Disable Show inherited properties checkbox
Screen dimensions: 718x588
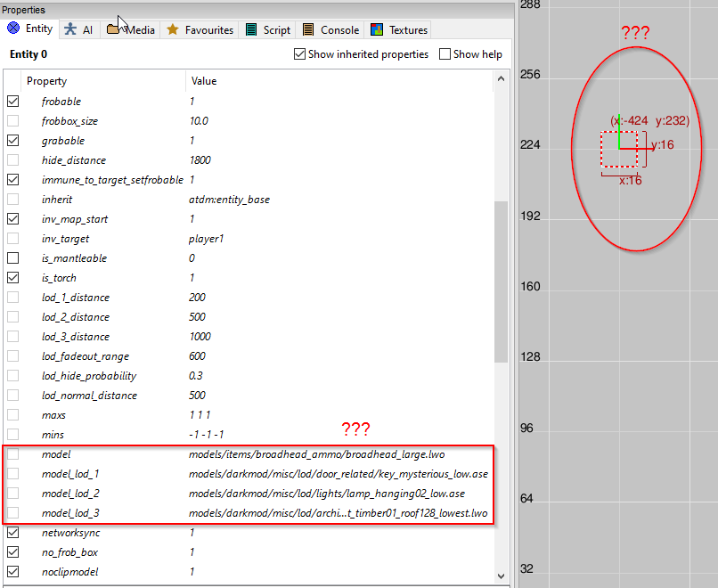(x=299, y=54)
